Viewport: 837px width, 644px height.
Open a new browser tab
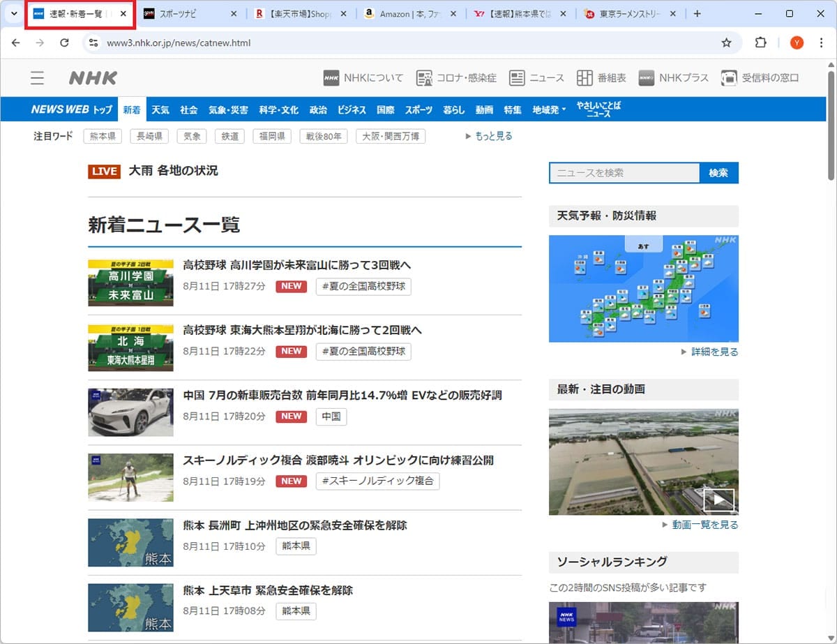pyautogui.click(x=697, y=13)
